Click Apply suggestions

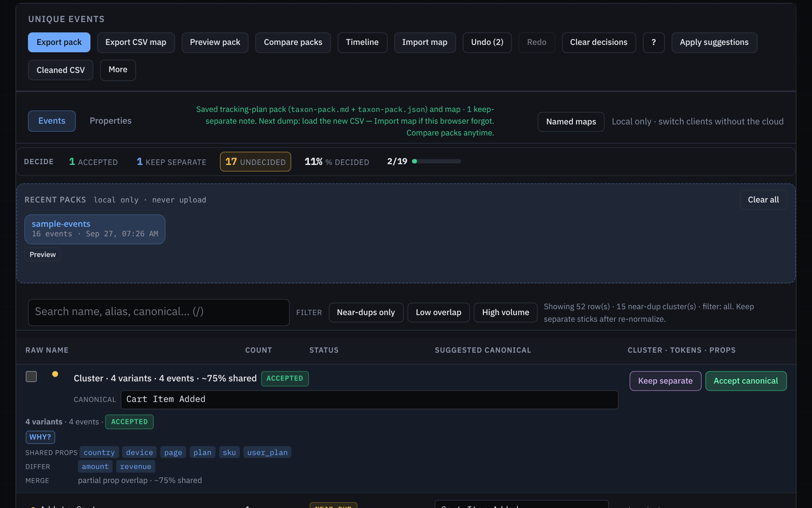point(714,43)
